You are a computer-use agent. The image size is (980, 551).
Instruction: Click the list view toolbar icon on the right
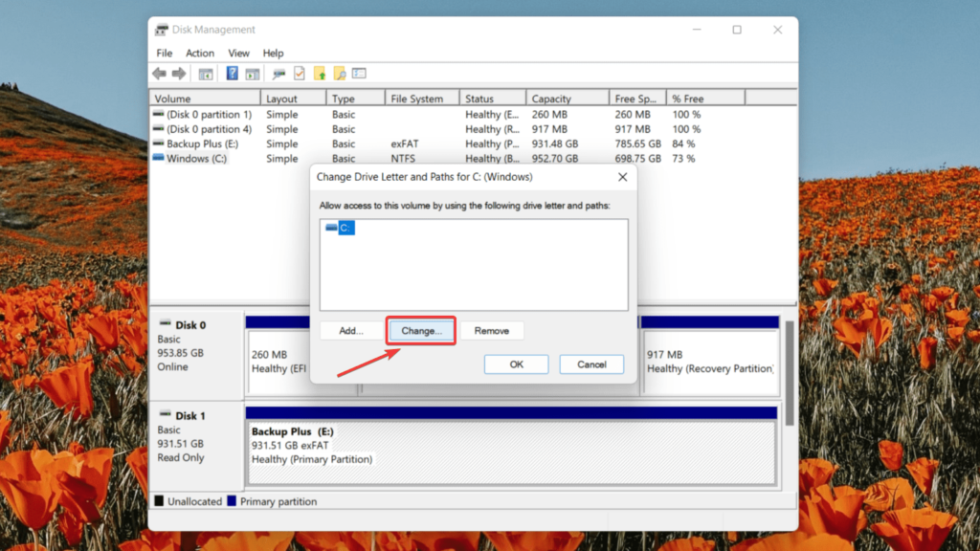point(359,74)
